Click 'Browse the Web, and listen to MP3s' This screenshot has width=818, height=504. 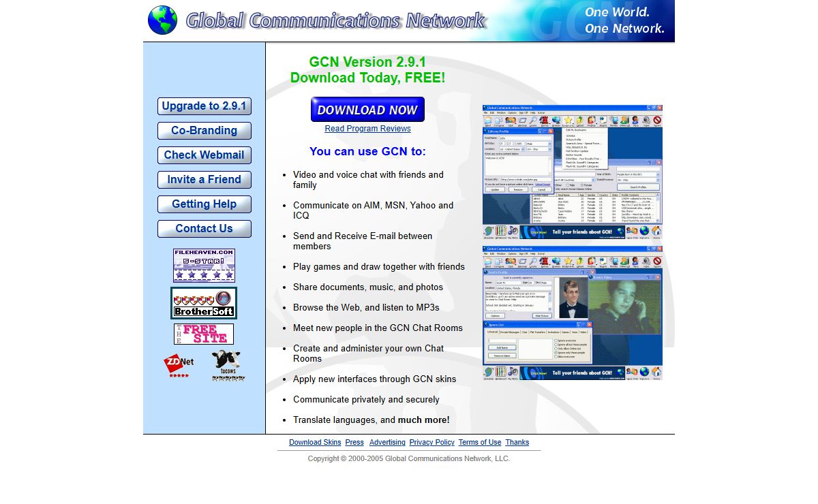click(366, 308)
